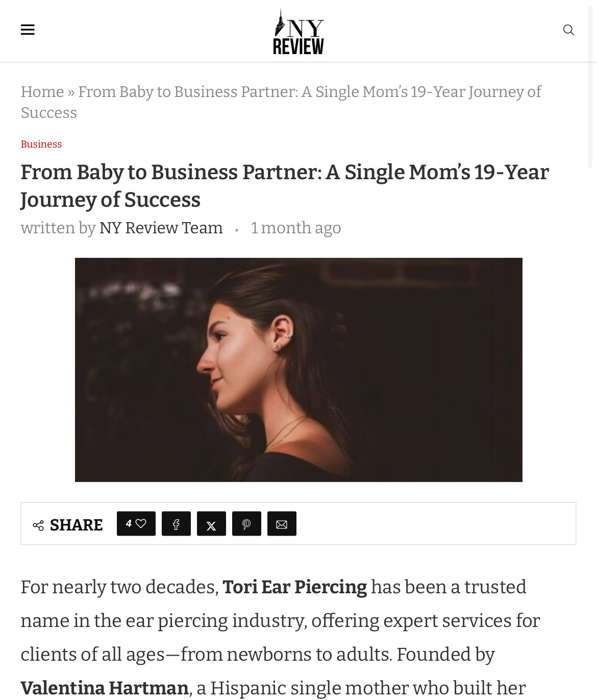
Task: Click the share network icon
Action: click(38, 525)
